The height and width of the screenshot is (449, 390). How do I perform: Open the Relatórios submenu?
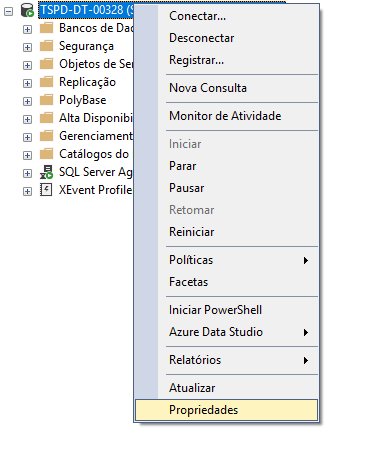pos(227,360)
